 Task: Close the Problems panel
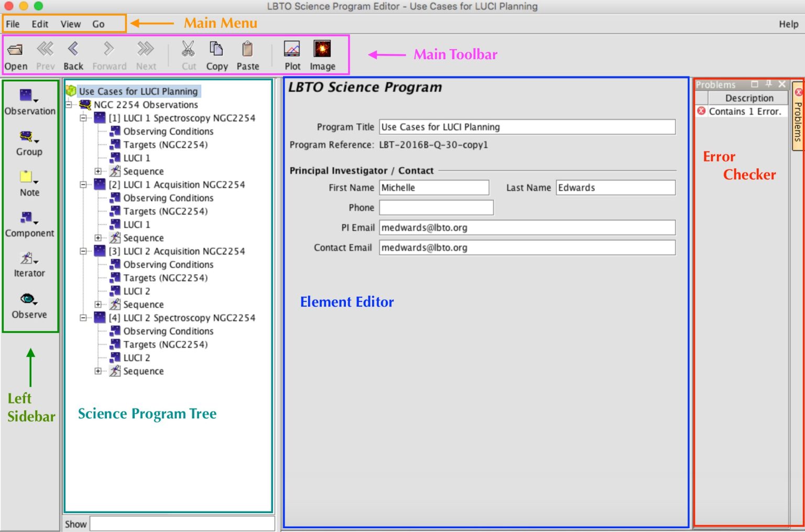click(x=782, y=84)
